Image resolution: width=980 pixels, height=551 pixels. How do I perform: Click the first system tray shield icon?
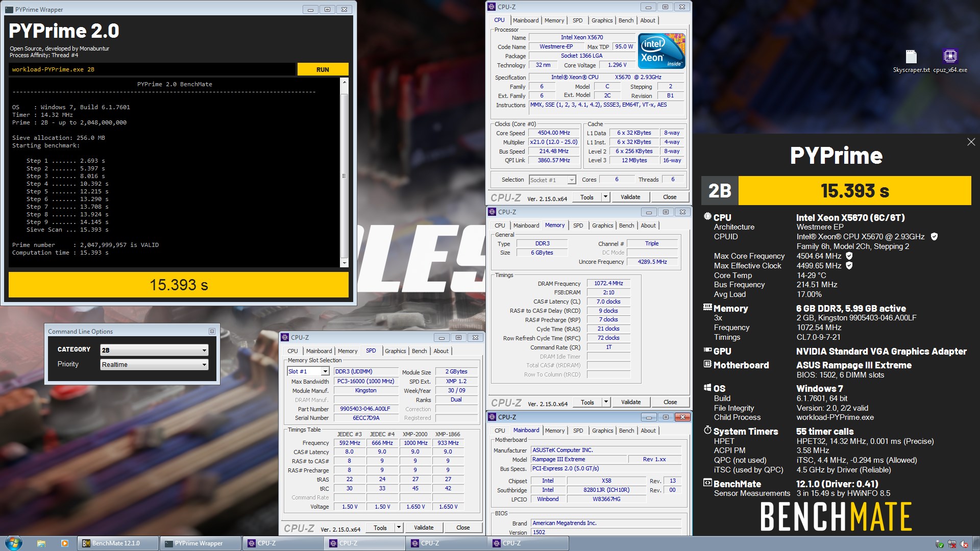point(939,544)
